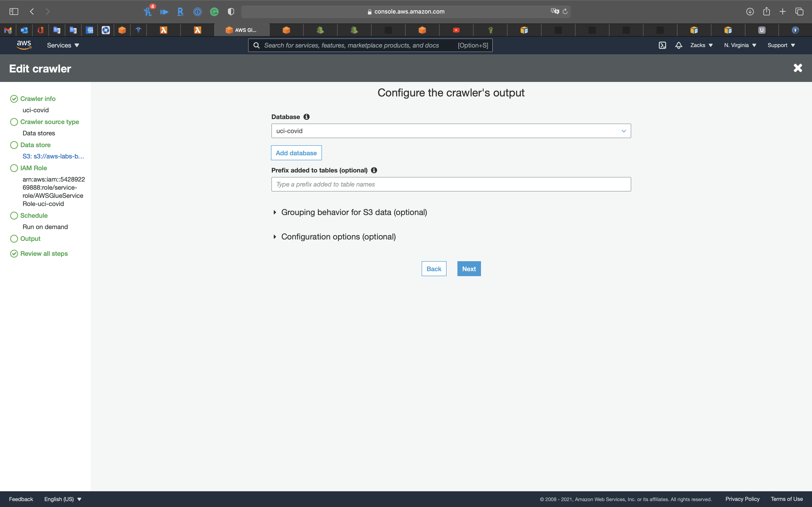The height and width of the screenshot is (507, 812).
Task: Click the Add database button
Action: click(296, 153)
